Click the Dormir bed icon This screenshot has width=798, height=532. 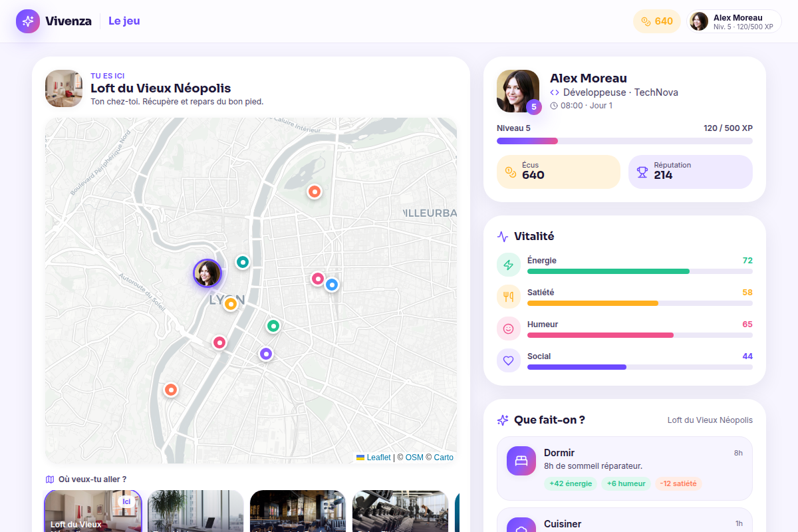tap(521, 461)
